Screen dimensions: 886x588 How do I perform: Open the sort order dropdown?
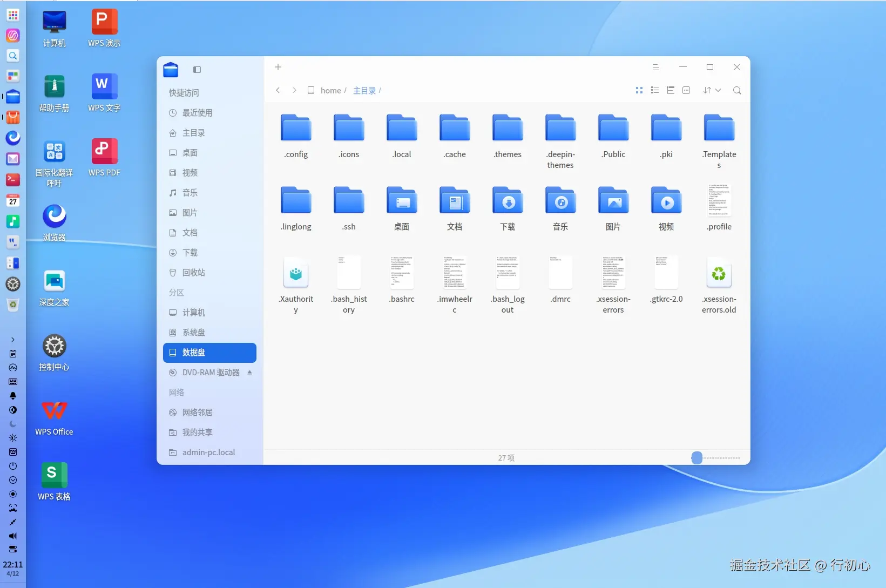pyautogui.click(x=712, y=90)
